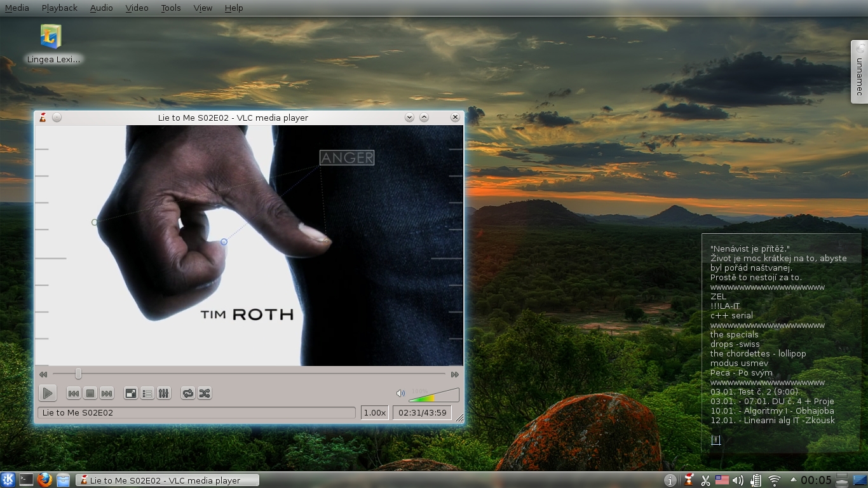868x488 pixels.
Task: Step backward with slower rewind arrows
Action: point(43,374)
